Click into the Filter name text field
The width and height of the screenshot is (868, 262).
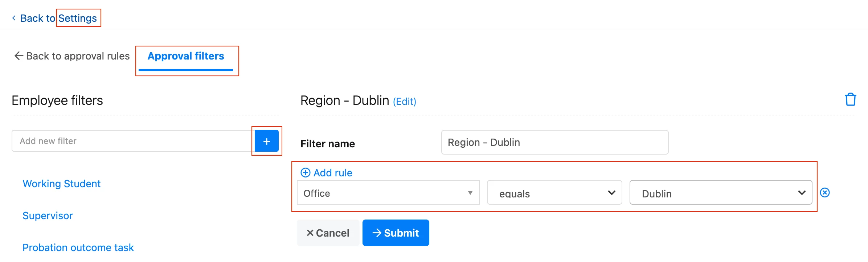pyautogui.click(x=555, y=142)
